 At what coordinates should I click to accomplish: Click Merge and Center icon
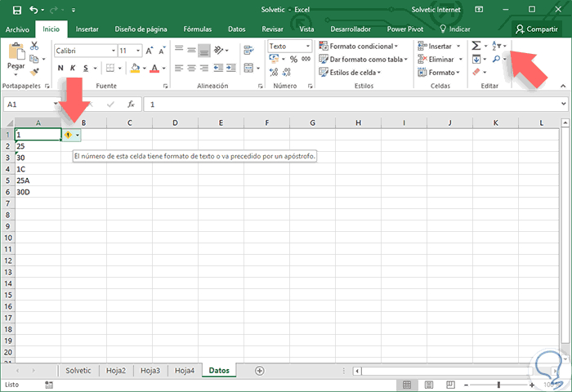(248, 68)
